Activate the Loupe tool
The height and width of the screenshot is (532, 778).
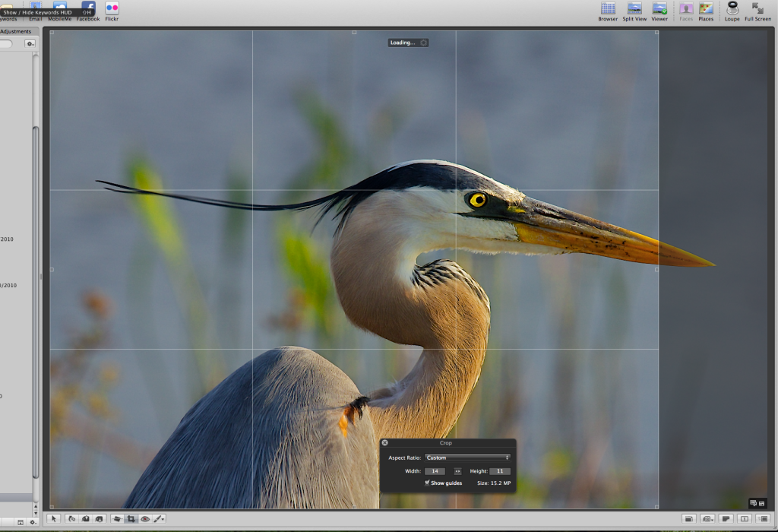[x=732, y=9]
